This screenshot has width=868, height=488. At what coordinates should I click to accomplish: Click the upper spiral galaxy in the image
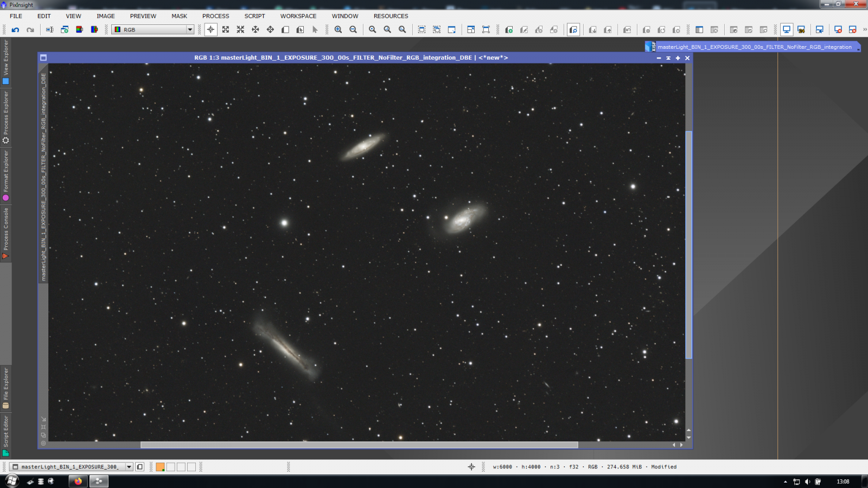[x=363, y=146]
